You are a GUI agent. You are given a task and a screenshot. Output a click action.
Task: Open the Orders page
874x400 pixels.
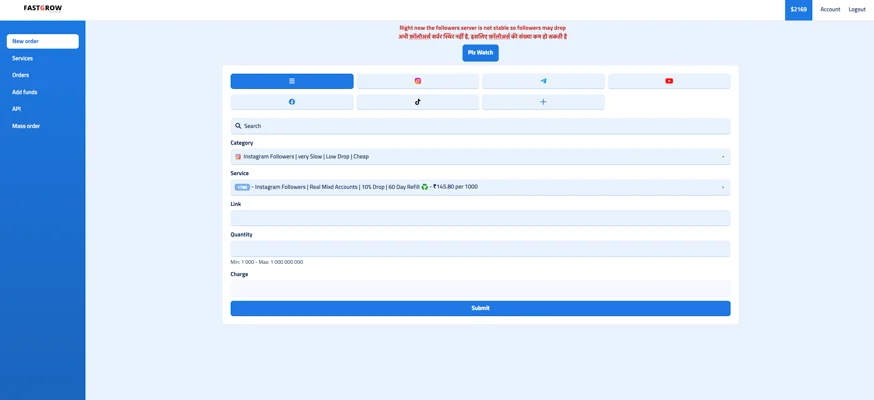21,75
